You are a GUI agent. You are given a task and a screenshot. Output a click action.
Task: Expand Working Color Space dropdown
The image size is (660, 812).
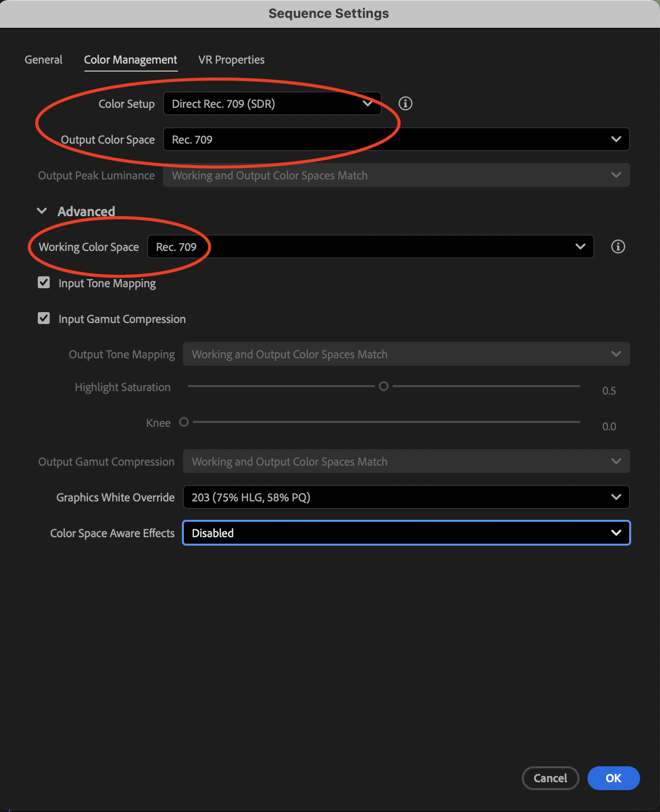(370, 246)
